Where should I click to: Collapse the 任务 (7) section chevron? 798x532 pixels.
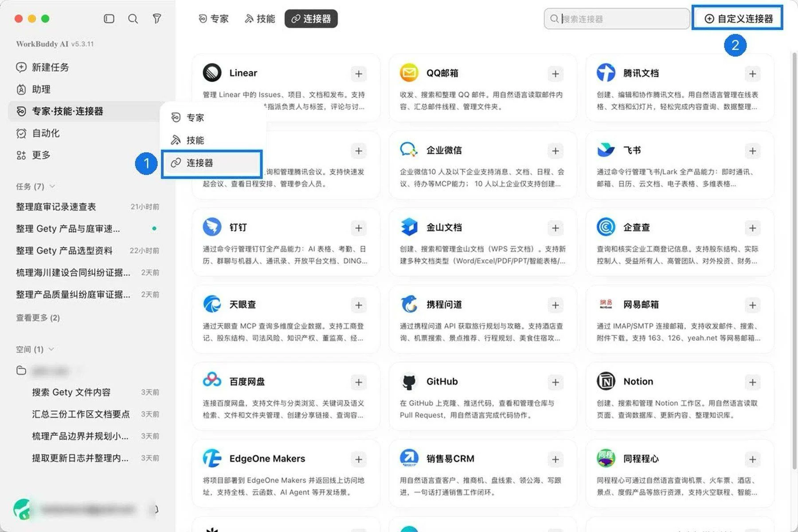pos(52,186)
